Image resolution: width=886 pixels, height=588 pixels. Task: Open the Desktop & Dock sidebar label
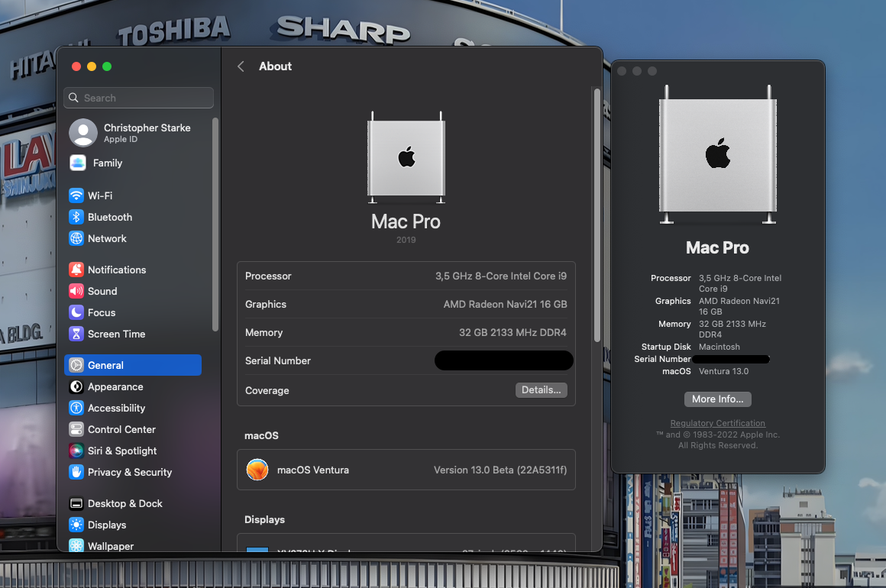click(124, 503)
